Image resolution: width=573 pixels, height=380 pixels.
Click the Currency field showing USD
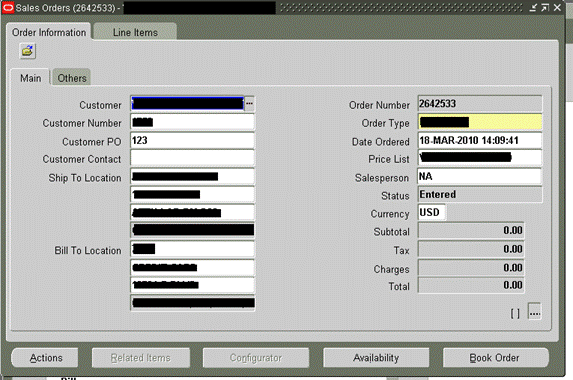point(432,212)
